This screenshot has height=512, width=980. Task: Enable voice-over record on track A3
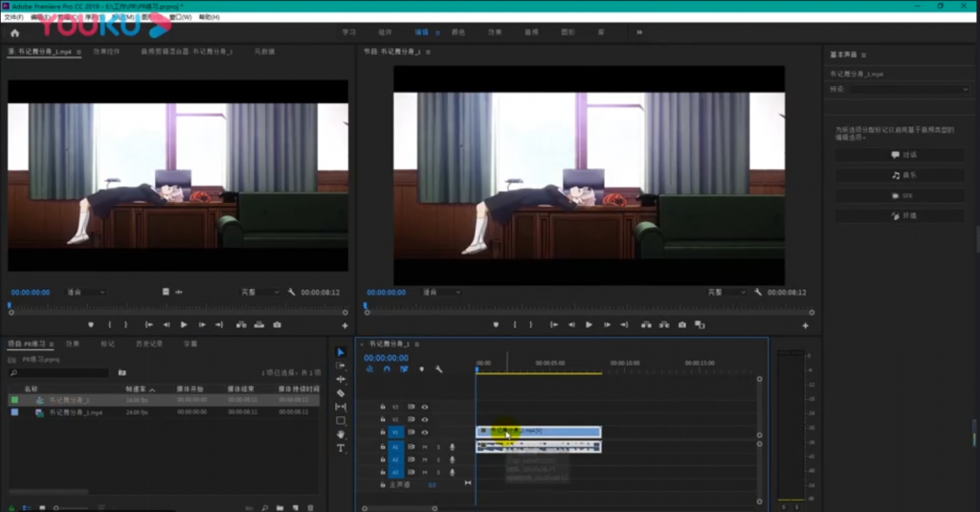tap(453, 472)
